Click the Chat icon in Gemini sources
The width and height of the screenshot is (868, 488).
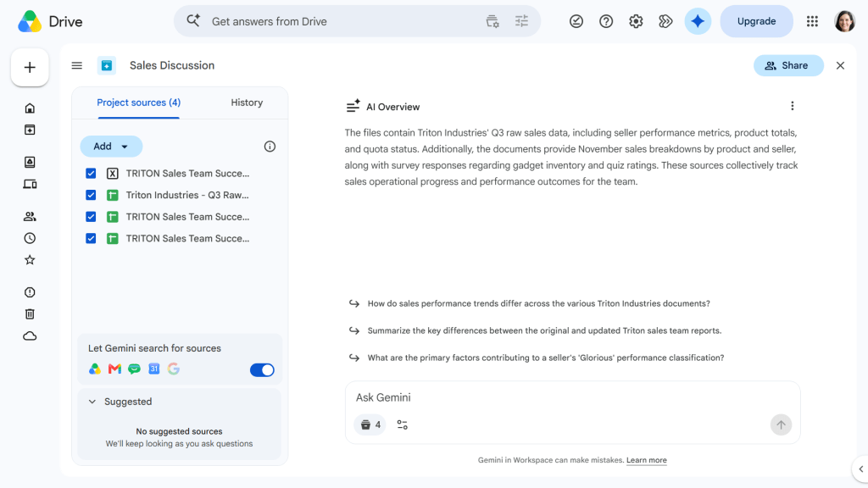[134, 369]
